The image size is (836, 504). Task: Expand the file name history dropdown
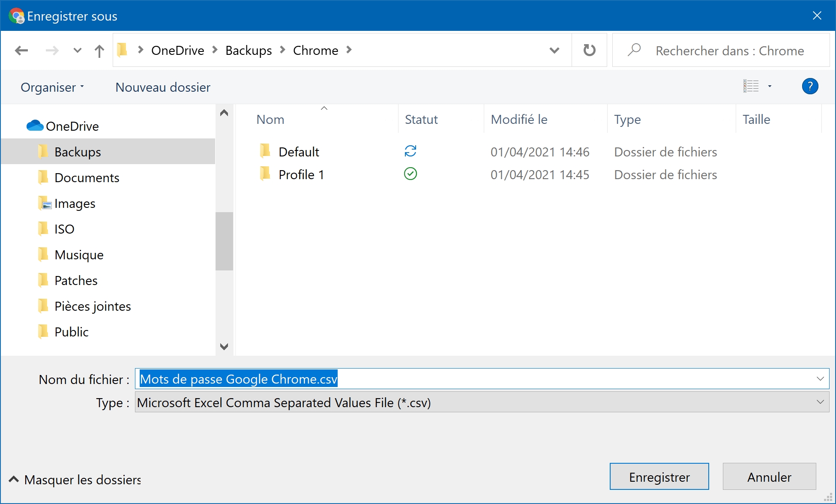pyautogui.click(x=820, y=379)
